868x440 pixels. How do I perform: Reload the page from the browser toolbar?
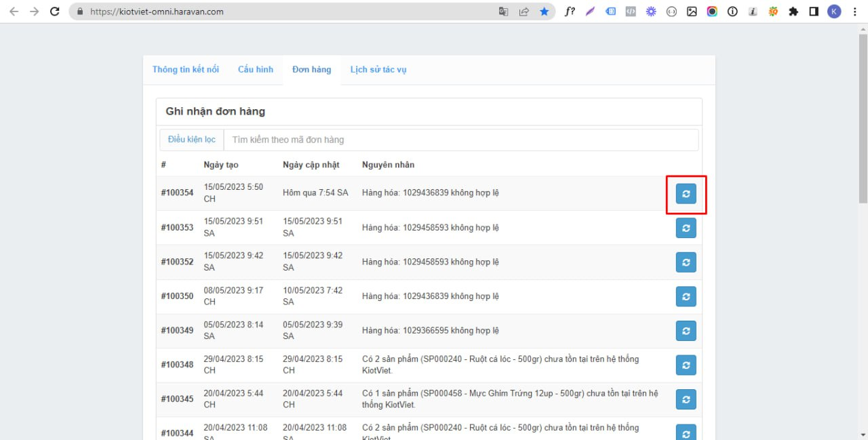pyautogui.click(x=55, y=12)
